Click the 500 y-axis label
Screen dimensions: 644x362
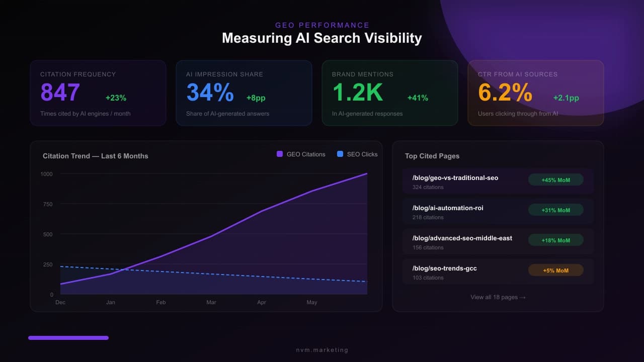point(48,234)
